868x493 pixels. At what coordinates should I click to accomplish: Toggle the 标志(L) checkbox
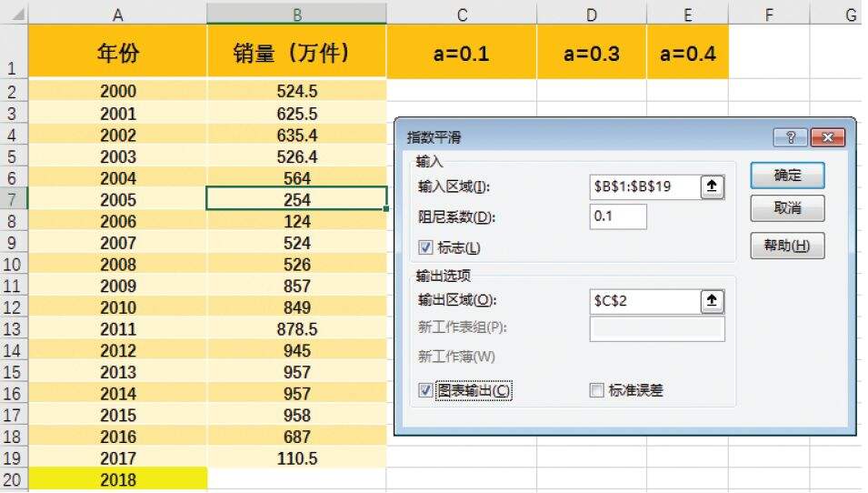(425, 247)
